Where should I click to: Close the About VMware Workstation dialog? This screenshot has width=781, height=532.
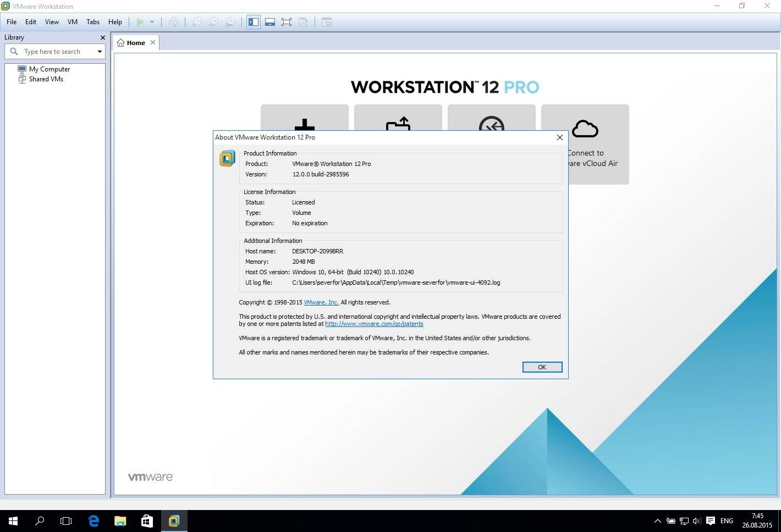point(560,137)
